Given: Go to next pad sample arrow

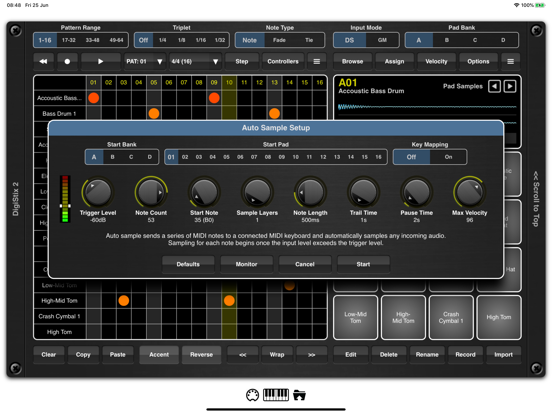Looking at the screenshot, I should tap(510, 86).
